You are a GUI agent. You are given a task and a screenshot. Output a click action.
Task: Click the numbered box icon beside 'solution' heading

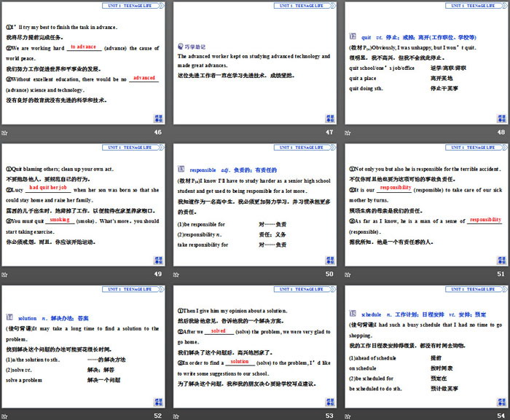click(x=9, y=317)
